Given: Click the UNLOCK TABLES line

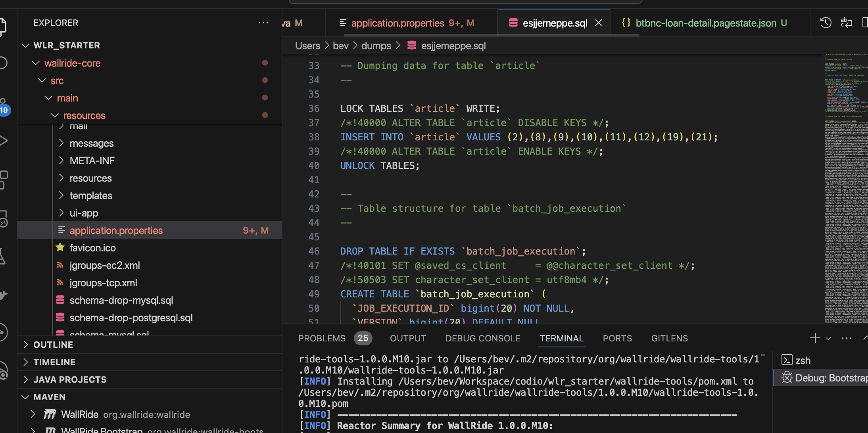Looking at the screenshot, I should pyautogui.click(x=380, y=165).
